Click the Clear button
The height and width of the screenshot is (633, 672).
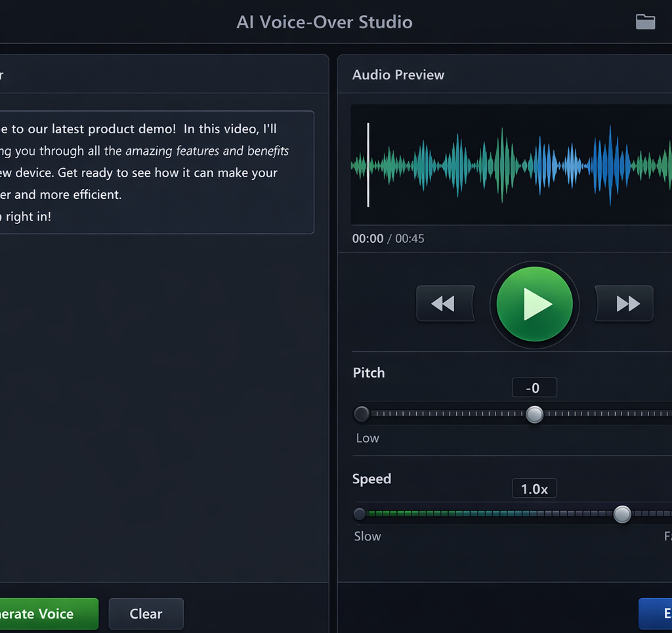click(146, 613)
